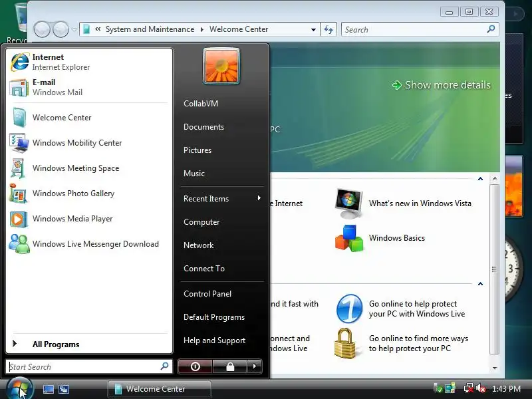Open Documents from the Start menu
The width and height of the screenshot is (532, 399).
[x=203, y=127]
